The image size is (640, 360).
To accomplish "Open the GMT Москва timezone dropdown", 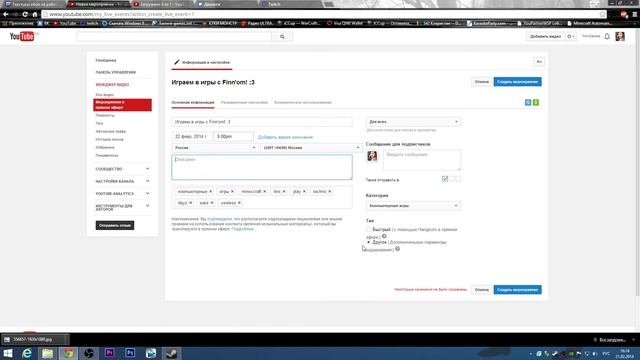I will pyautogui.click(x=311, y=148).
